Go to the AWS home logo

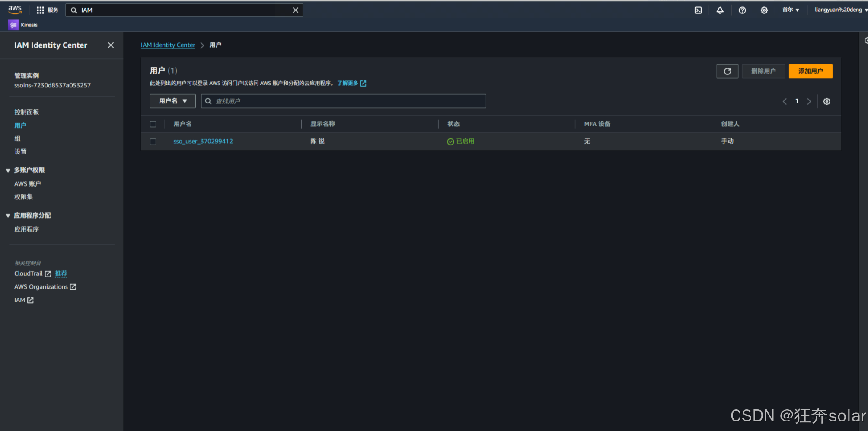[x=15, y=10]
